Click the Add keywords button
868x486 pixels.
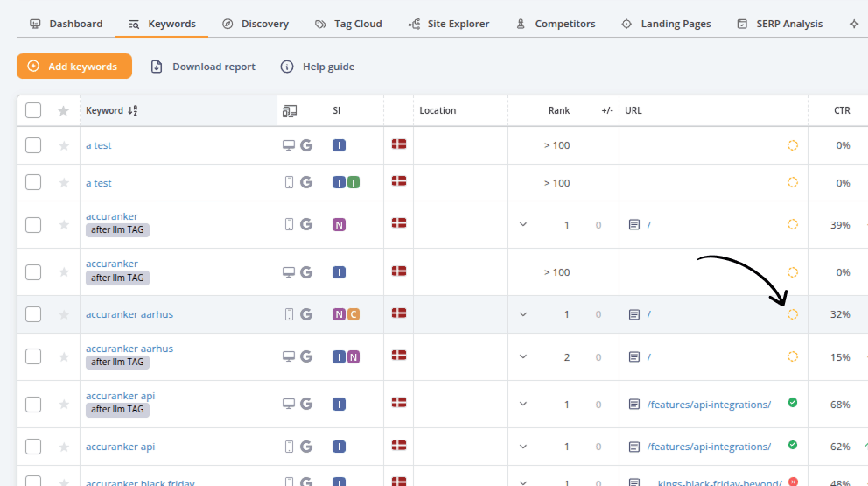coord(74,67)
